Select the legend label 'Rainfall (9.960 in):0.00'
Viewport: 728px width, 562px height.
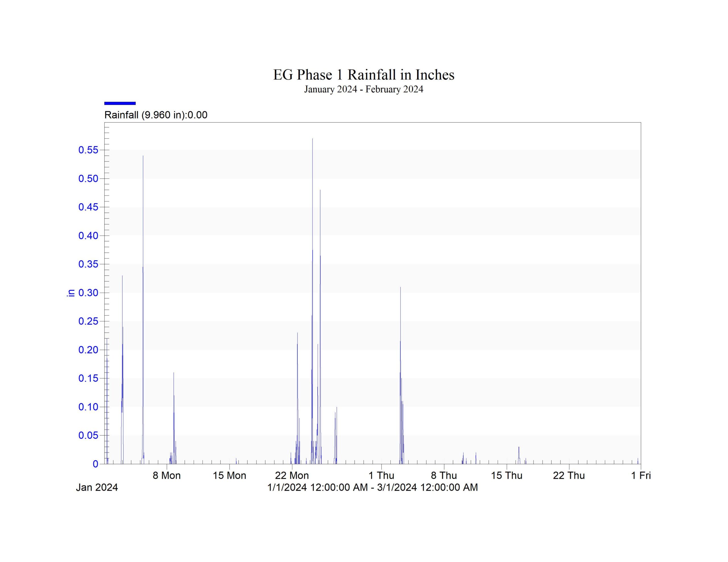156,115
